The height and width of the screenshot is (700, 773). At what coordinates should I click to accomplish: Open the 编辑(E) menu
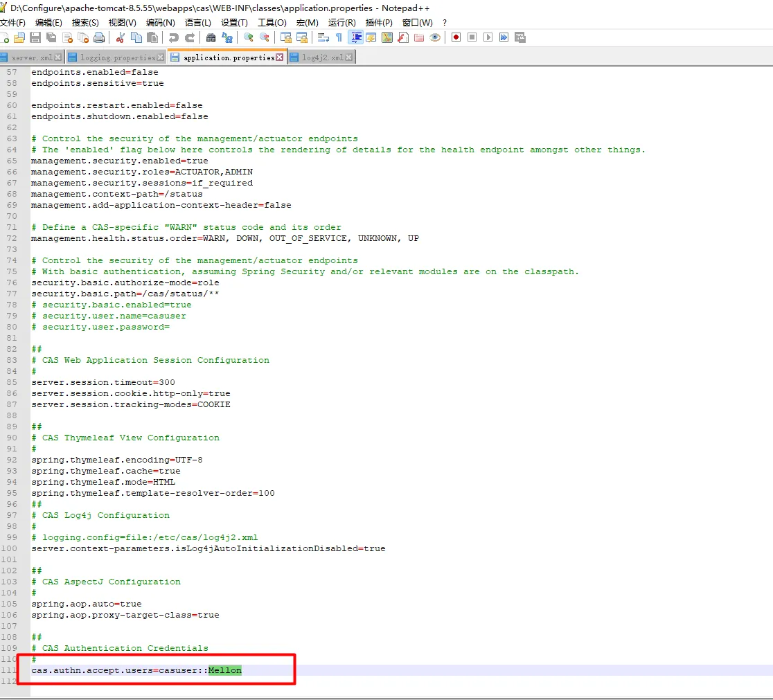[x=48, y=23]
